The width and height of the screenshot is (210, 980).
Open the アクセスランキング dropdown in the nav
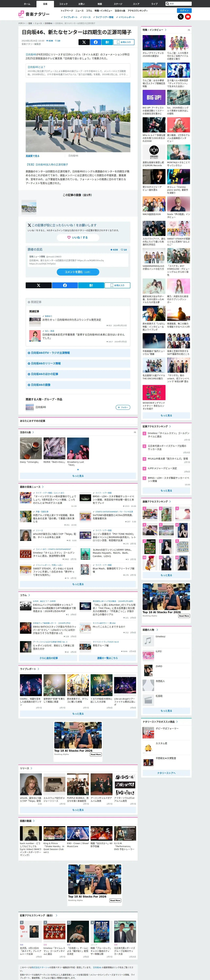(x=137, y=11)
